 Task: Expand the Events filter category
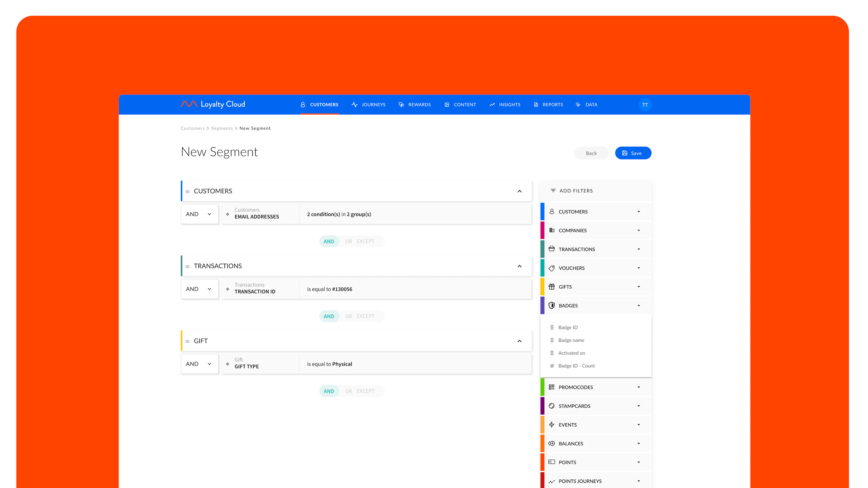tap(639, 425)
